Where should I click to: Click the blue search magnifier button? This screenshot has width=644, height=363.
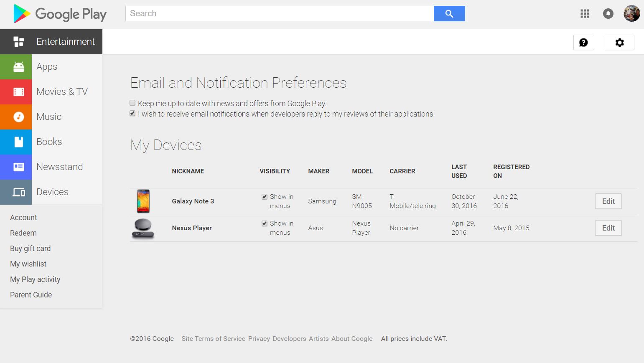pos(449,14)
